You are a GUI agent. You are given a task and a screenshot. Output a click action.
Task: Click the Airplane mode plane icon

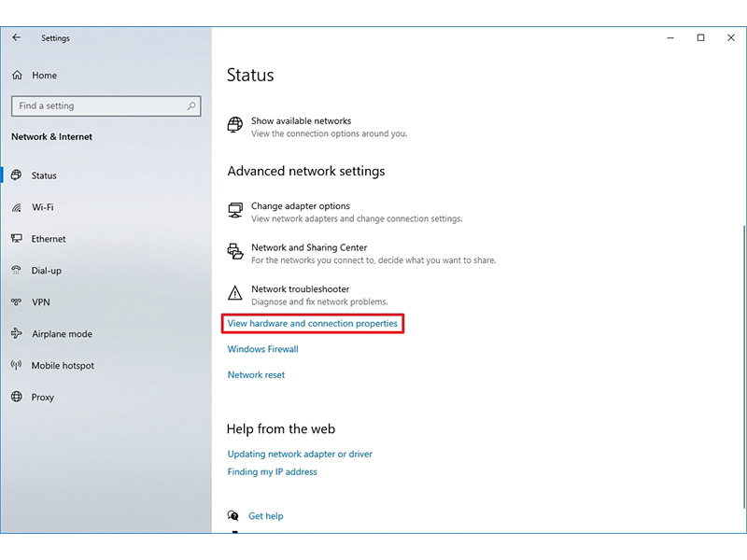click(x=17, y=333)
